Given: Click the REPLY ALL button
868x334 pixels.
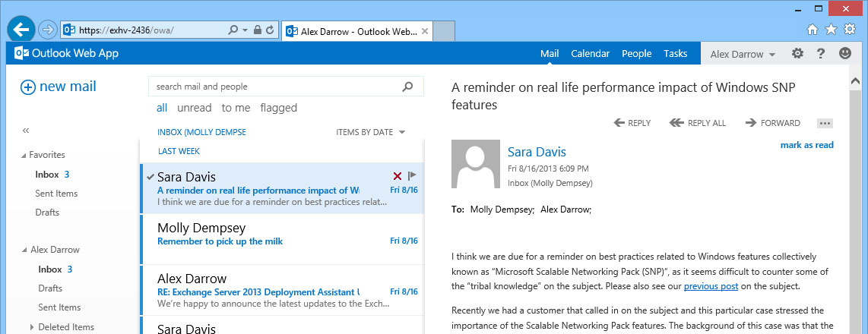Looking at the screenshot, I should coord(698,123).
